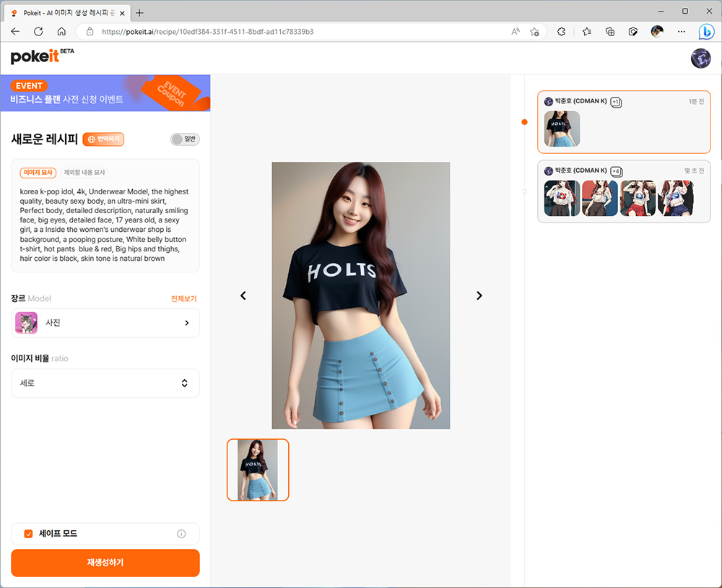Open the Collections icon
Viewport: 722px width, 588px height.
pos(609,31)
